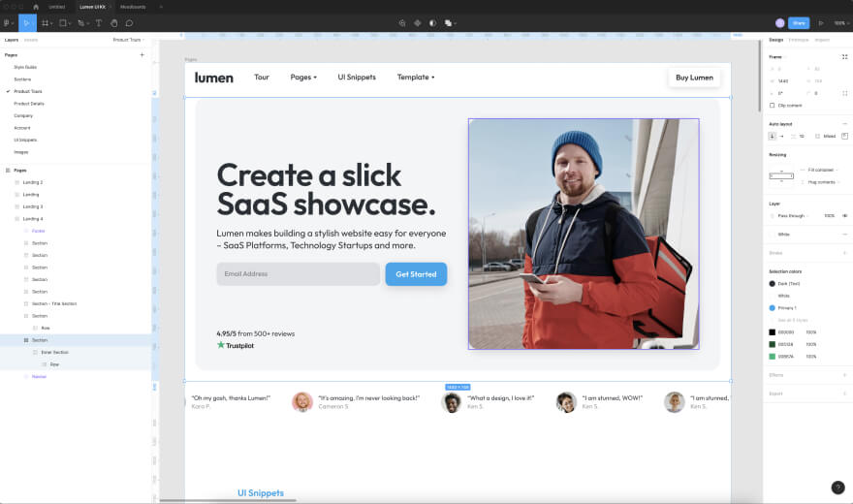Toggle layer visibility eye icon
Image resolution: width=853 pixels, height=504 pixels.
point(844,215)
